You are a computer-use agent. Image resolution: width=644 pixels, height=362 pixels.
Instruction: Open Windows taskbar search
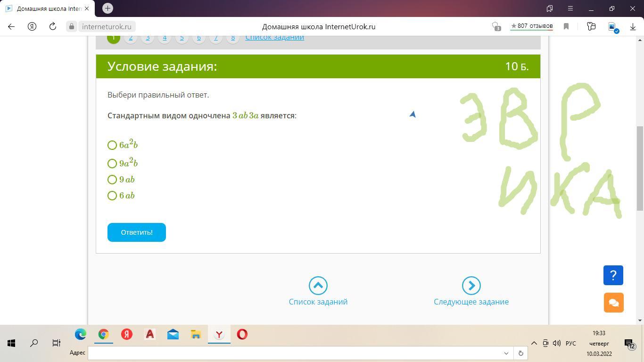(x=34, y=343)
